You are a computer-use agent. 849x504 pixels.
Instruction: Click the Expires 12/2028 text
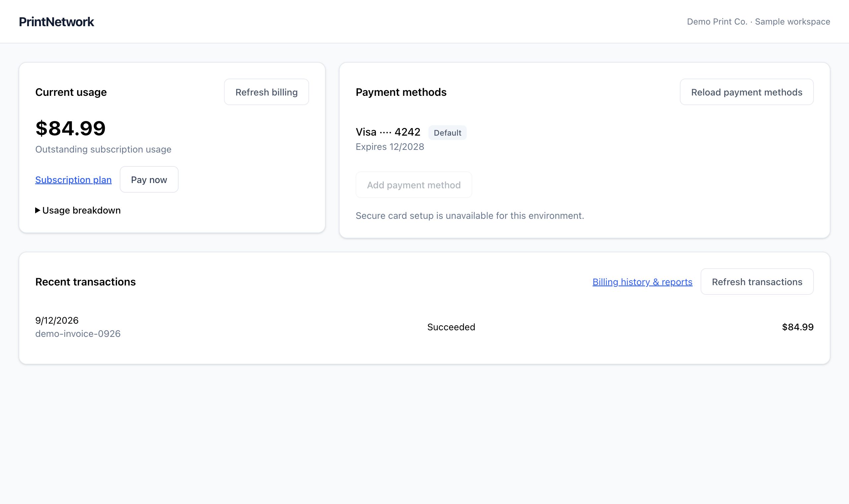coord(390,147)
